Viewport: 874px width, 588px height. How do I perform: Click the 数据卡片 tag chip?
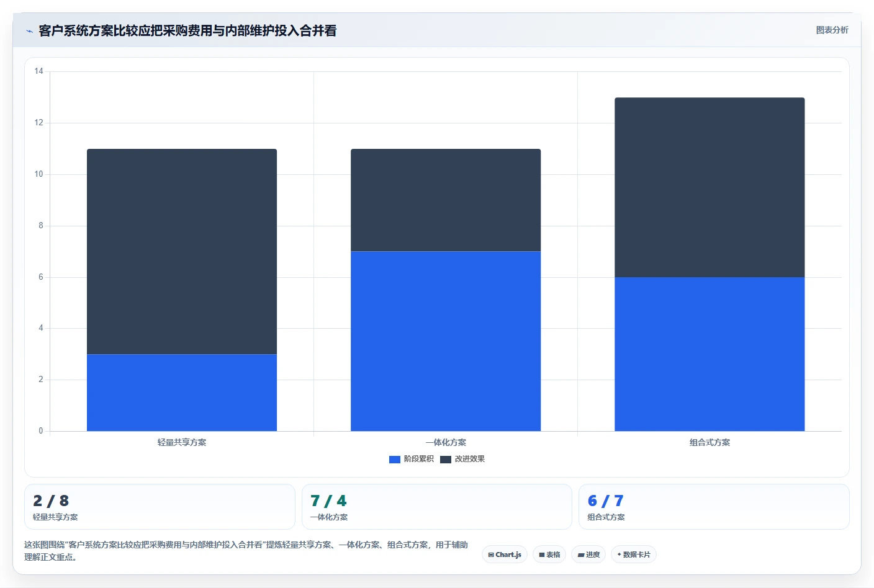(x=634, y=555)
